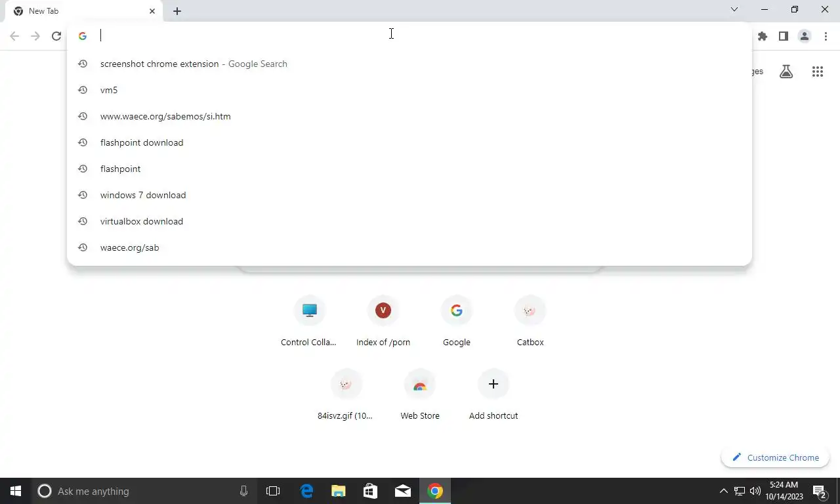Viewport: 840px width, 504px height.
Task: Choose the 'flashpoint download' suggestion
Action: (x=409, y=142)
